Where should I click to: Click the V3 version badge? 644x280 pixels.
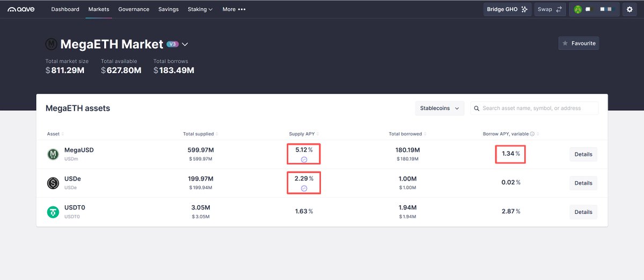coord(172,44)
